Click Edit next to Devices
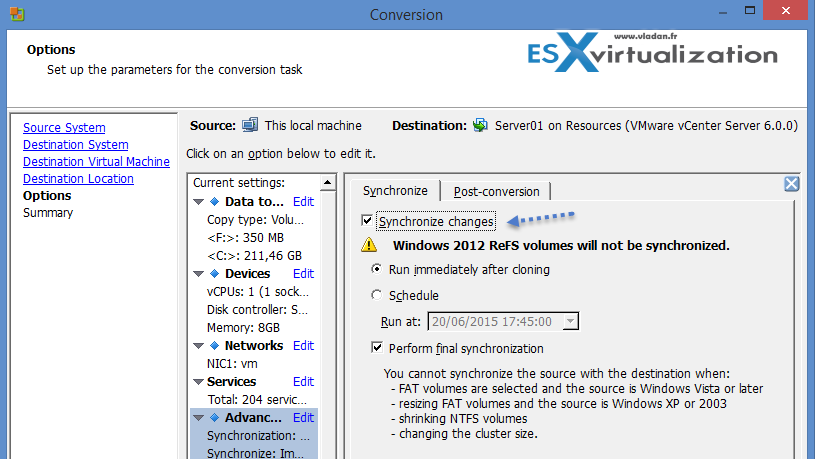This screenshot has width=815, height=459. 303,273
